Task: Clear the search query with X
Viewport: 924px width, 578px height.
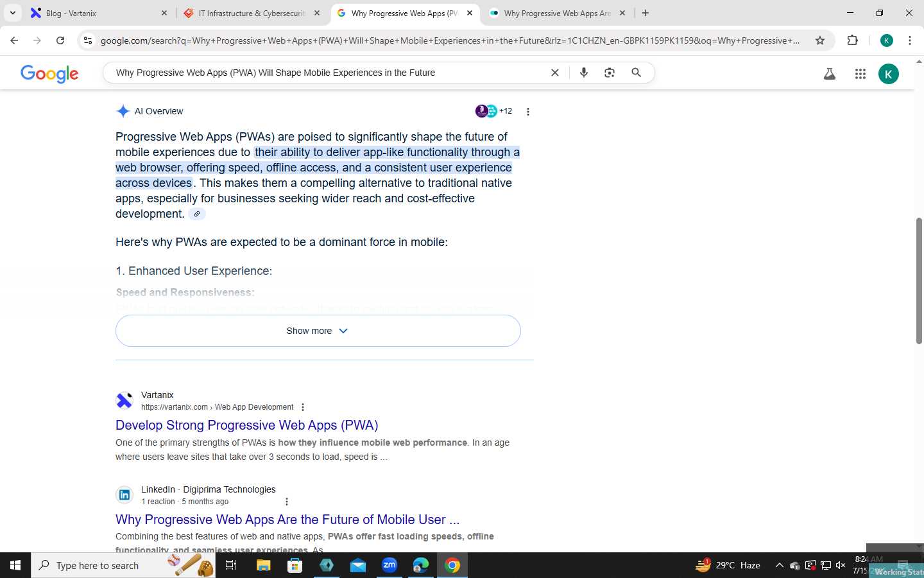Action: (x=555, y=73)
